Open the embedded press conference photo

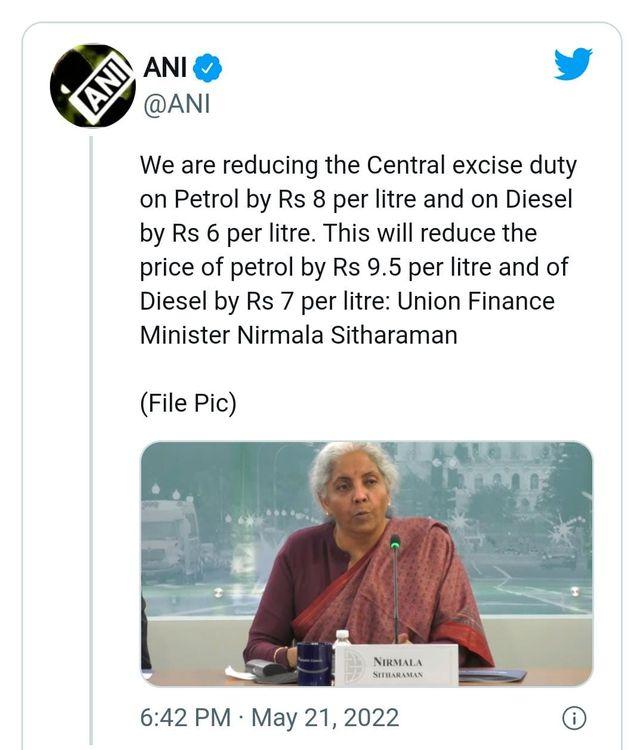[366, 520]
